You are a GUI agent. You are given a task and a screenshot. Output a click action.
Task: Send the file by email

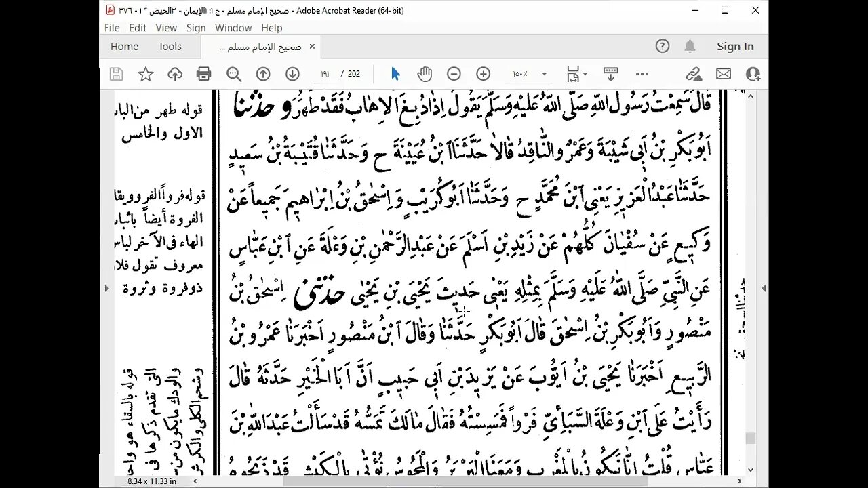click(724, 74)
